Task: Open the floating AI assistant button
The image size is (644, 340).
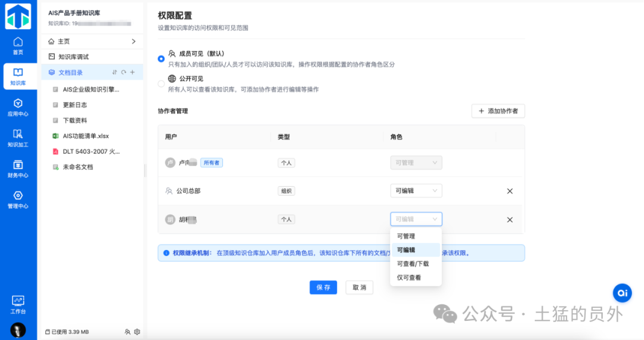Action: pyautogui.click(x=622, y=293)
